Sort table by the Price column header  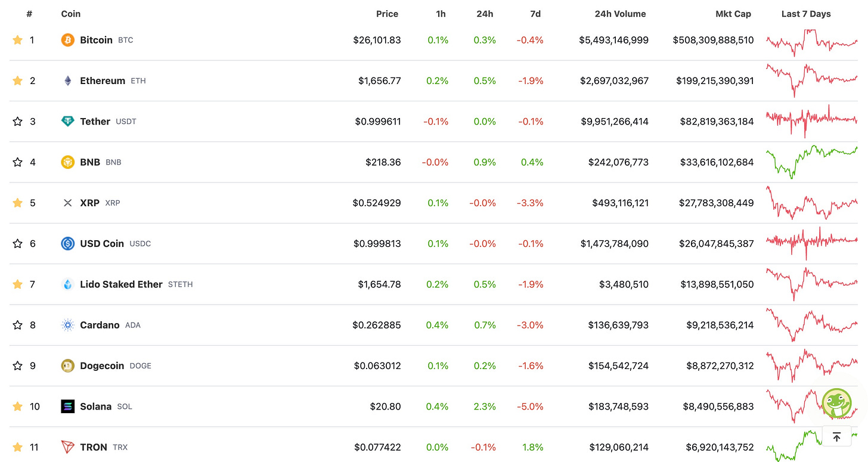387,14
